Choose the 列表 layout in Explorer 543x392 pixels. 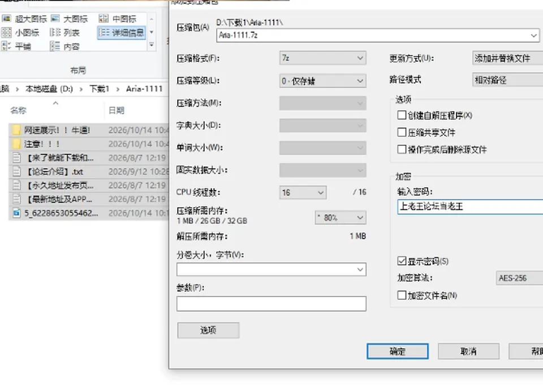[64, 33]
